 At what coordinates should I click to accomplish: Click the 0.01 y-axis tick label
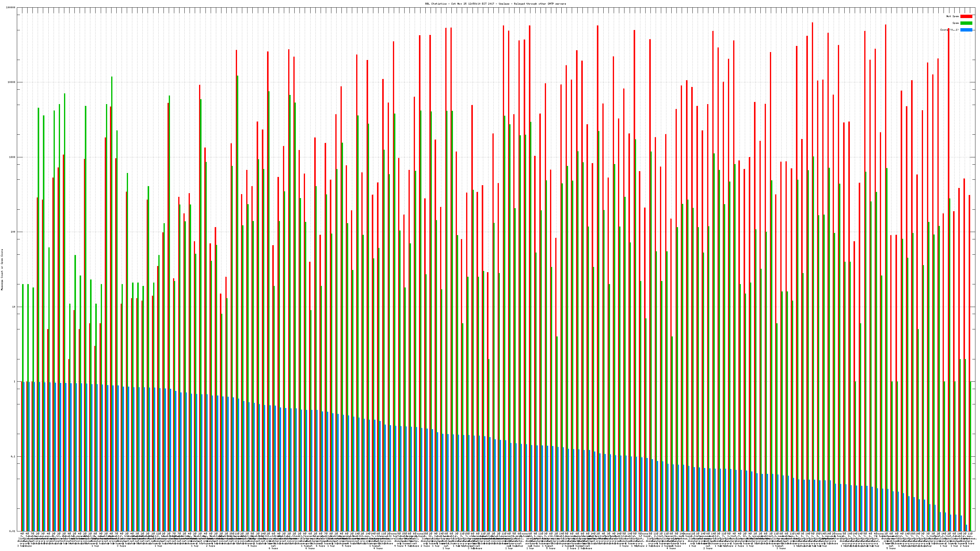pyautogui.click(x=13, y=531)
